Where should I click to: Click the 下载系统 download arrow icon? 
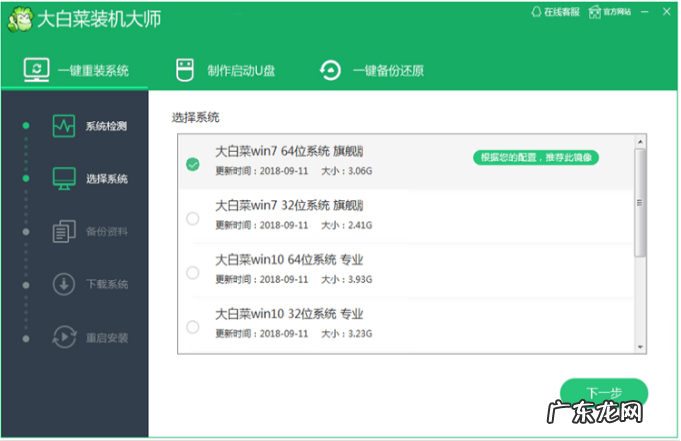64,284
